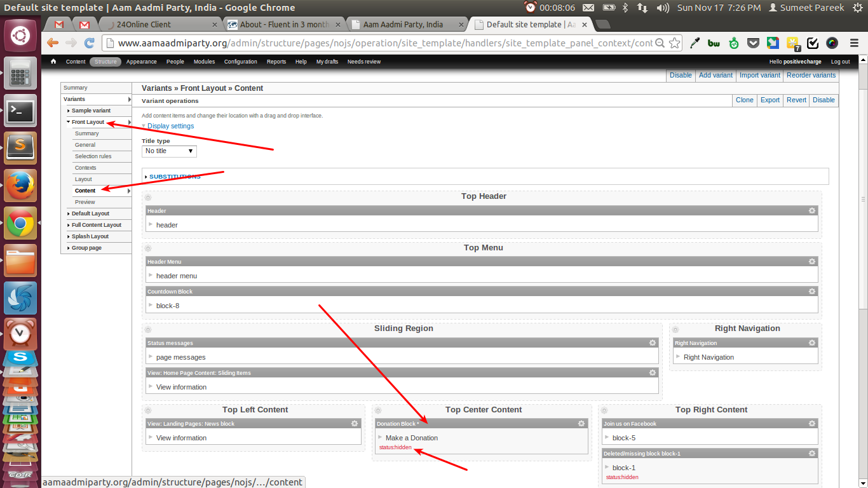This screenshot has width=868, height=488.
Task: Open the Deleted/missing block-1 pane's gear
Action: coord(811,453)
